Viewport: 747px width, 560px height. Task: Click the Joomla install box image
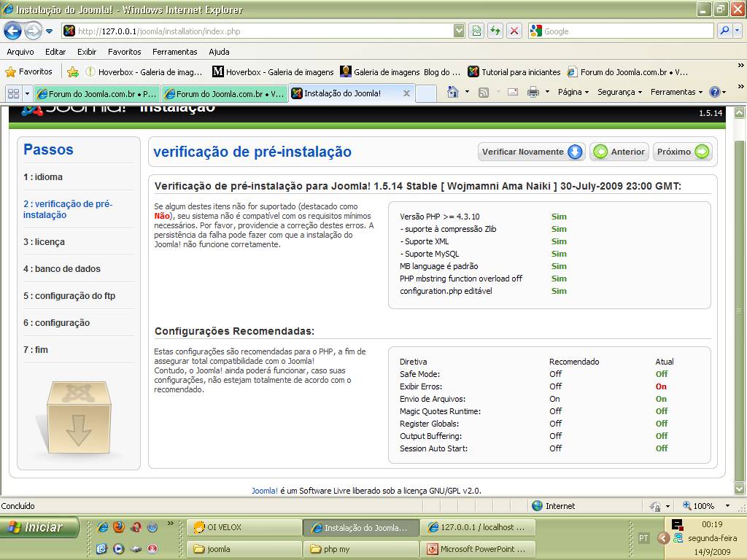tap(79, 418)
